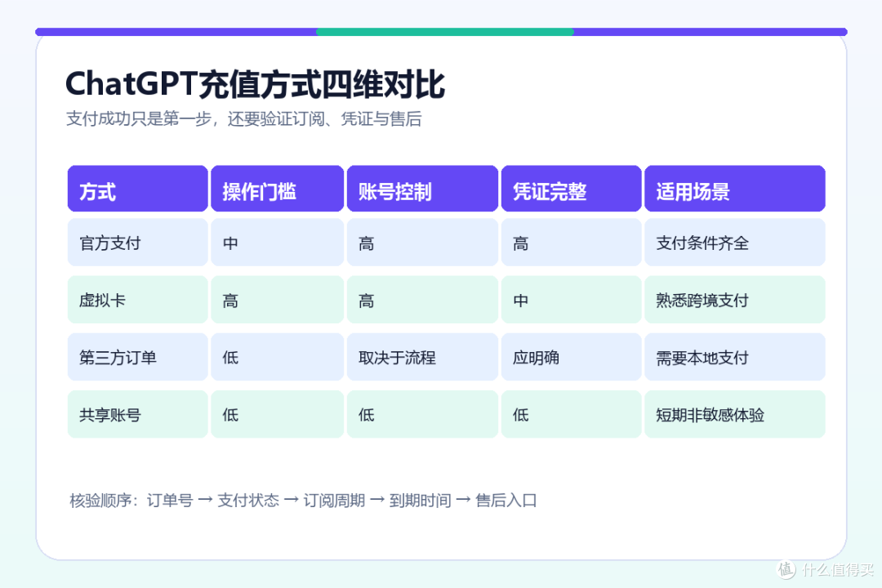Image resolution: width=882 pixels, height=588 pixels.
Task: Select the "适用场景" column header
Action: coord(735,189)
